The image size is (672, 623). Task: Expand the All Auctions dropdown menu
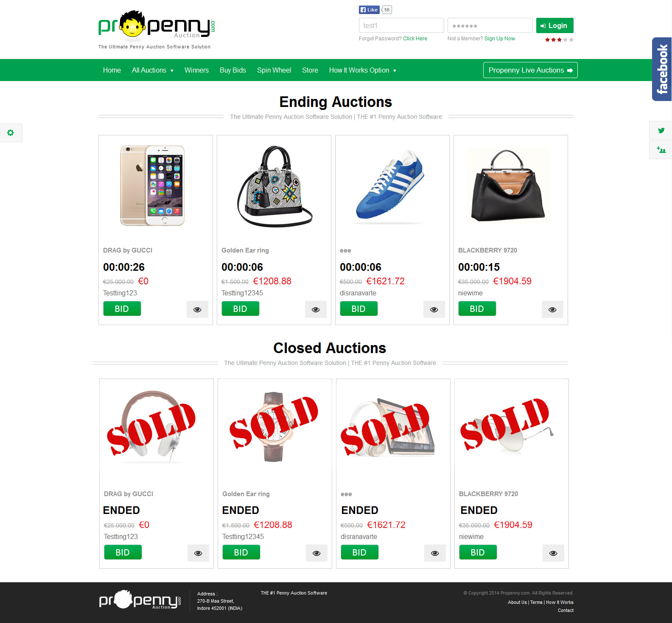[153, 70]
